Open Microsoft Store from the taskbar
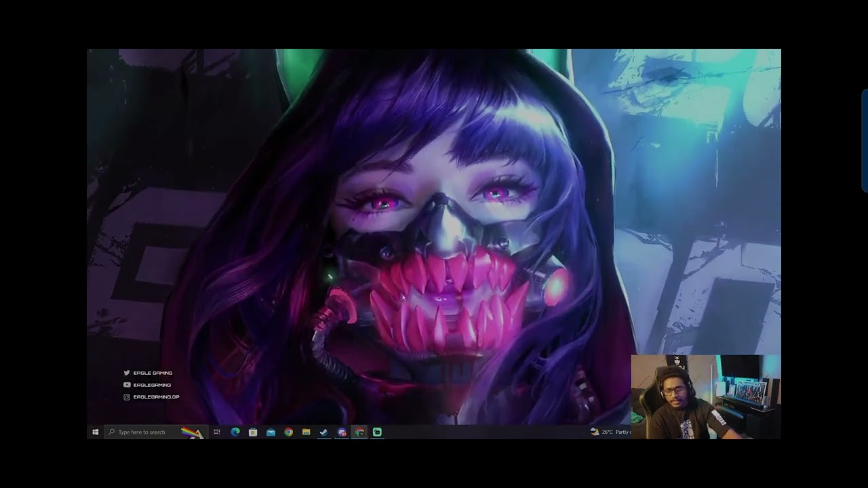 point(253,432)
